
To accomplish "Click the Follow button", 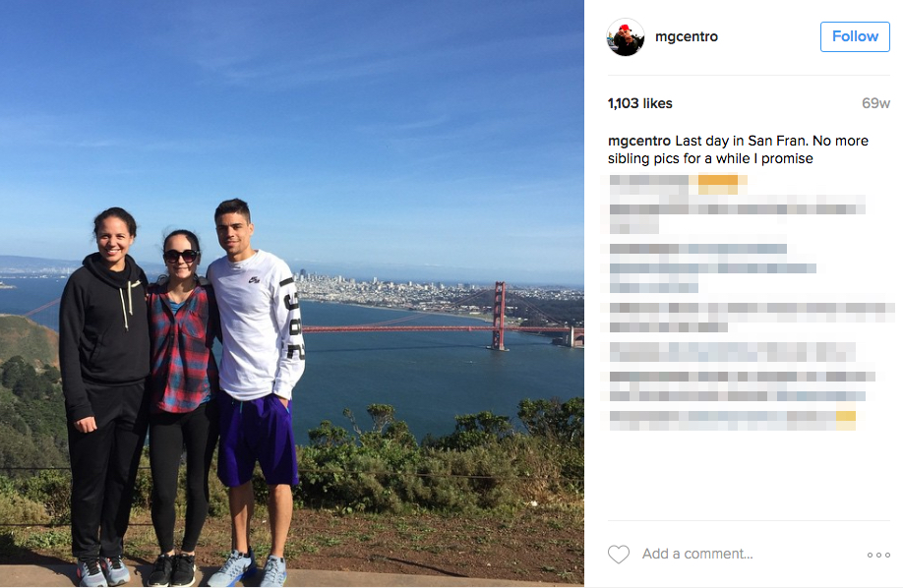I will coord(855,36).
